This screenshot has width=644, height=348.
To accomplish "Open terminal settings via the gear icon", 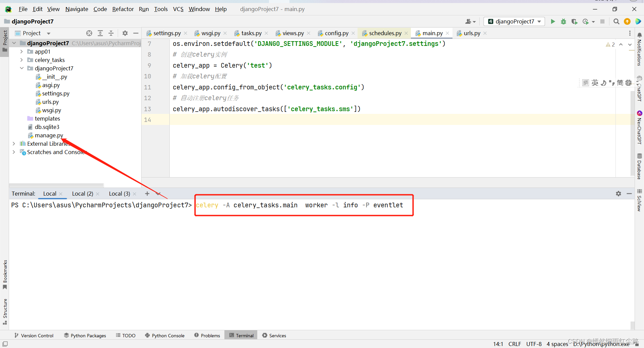I will pos(618,194).
